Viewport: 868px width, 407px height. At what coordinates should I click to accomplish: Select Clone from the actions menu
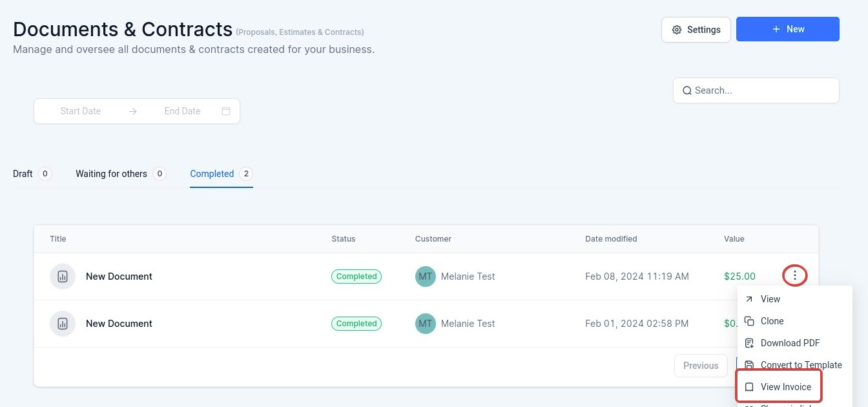(772, 320)
